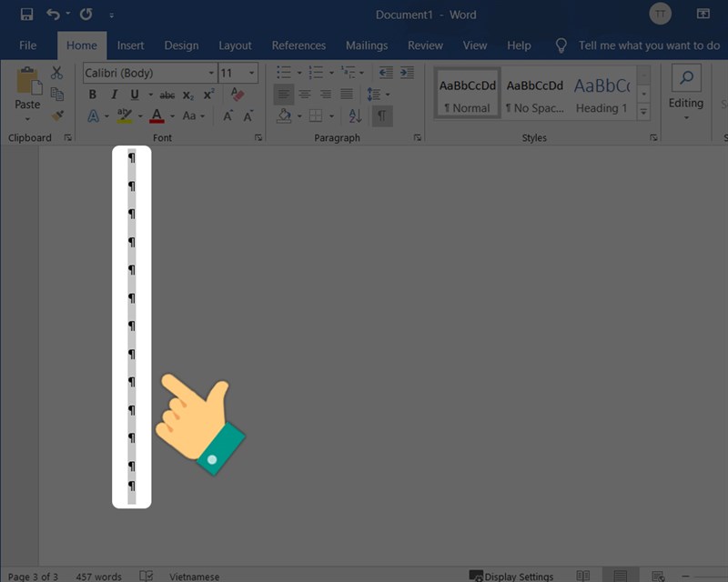Apply the No Spacing style

click(535, 94)
